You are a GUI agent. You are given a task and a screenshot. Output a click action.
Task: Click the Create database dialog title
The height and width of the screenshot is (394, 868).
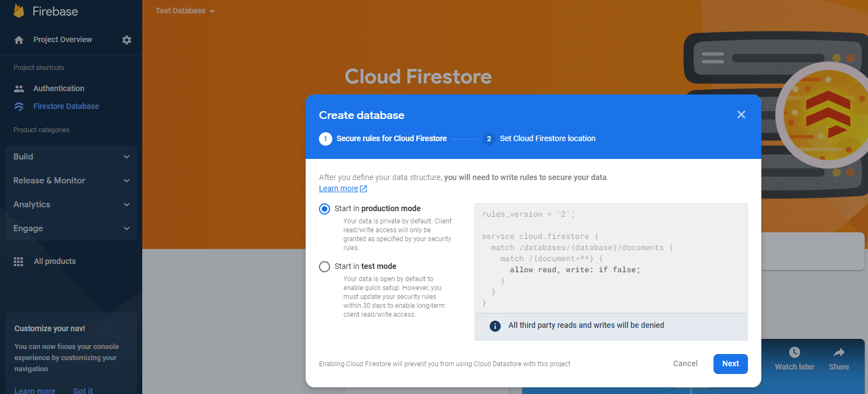point(362,116)
